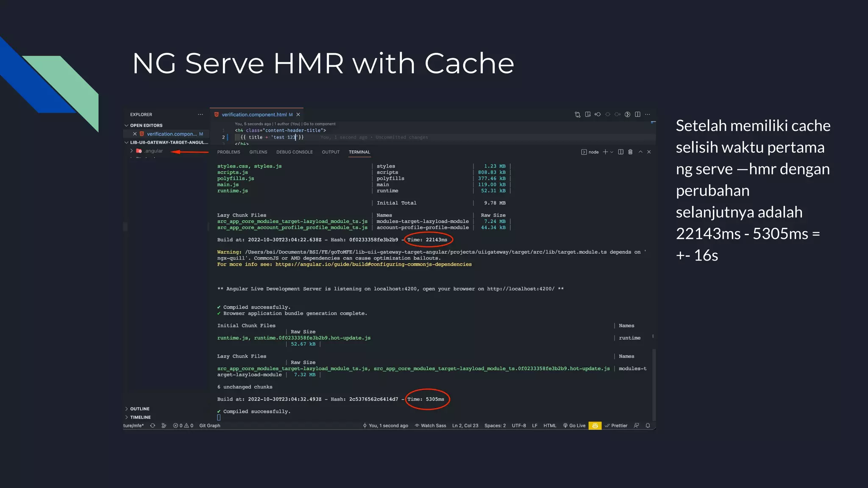Create a new terminal with plus icon
Screen dimensions: 868x488
pos(605,152)
